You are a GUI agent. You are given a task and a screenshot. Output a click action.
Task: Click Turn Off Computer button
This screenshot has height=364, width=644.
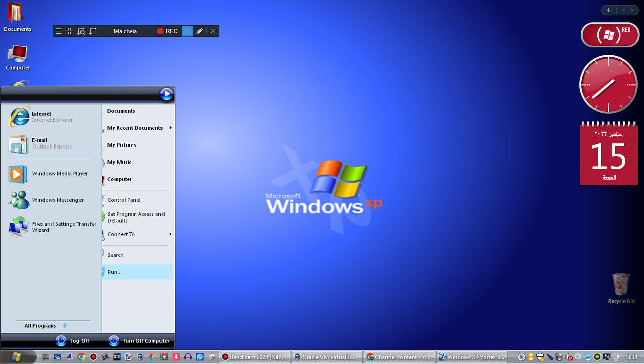coord(139,341)
